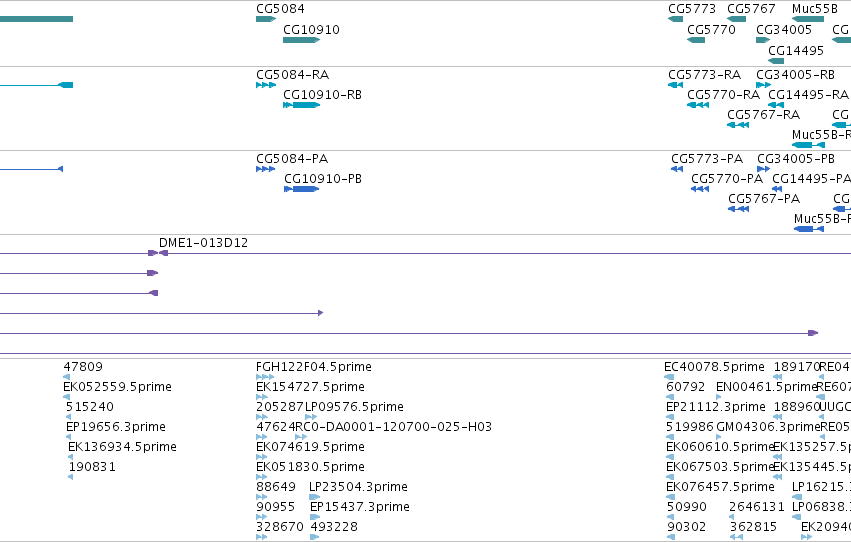851x542 pixels.
Task: Select the CG34005-RB transcript glyph
Action: tap(763, 85)
